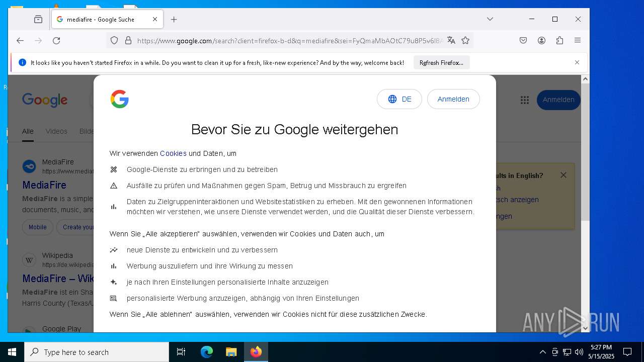Open the volume control in tray
This screenshot has width=644, height=362.
coord(579,352)
